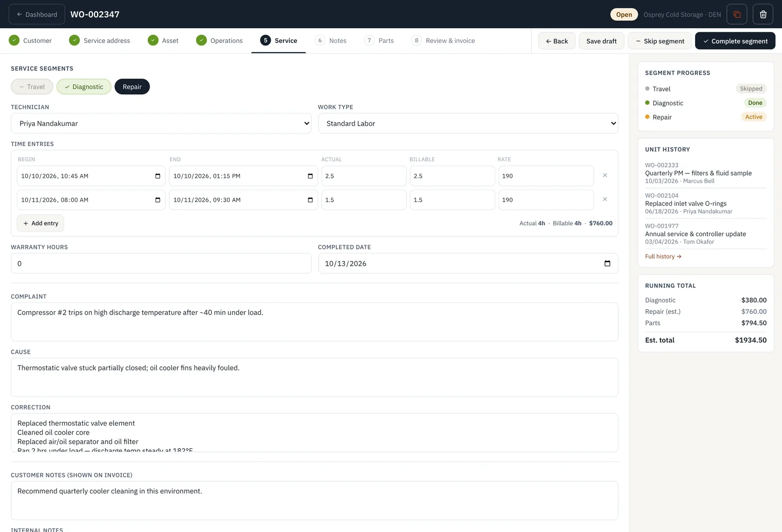The width and height of the screenshot is (782, 532).
Task: Go to the completed Customer step
Action: (x=30, y=41)
